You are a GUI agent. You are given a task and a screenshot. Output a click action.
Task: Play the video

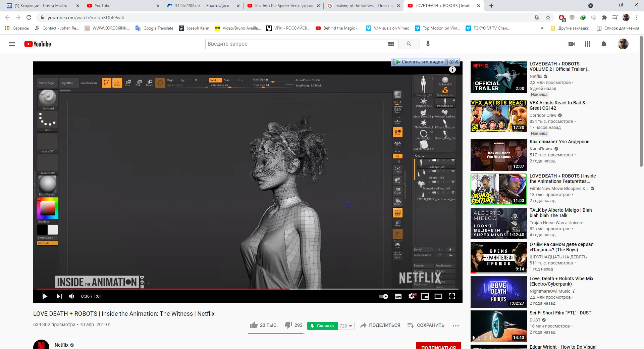click(45, 296)
